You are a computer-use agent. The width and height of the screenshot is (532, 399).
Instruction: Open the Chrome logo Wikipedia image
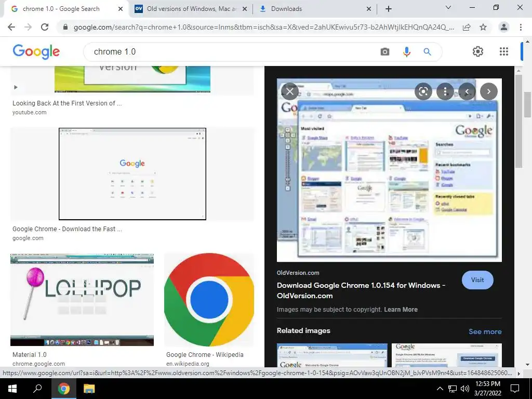(209, 300)
